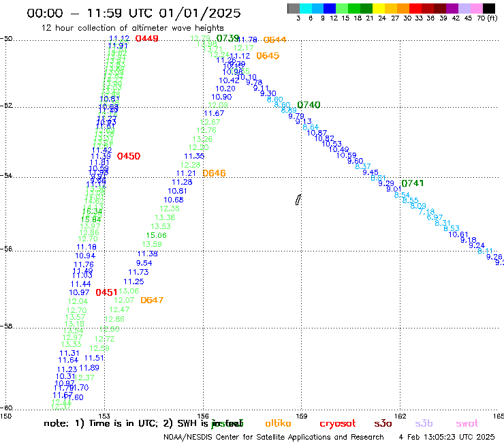Click the wave height value 10.49

coord(338,149)
